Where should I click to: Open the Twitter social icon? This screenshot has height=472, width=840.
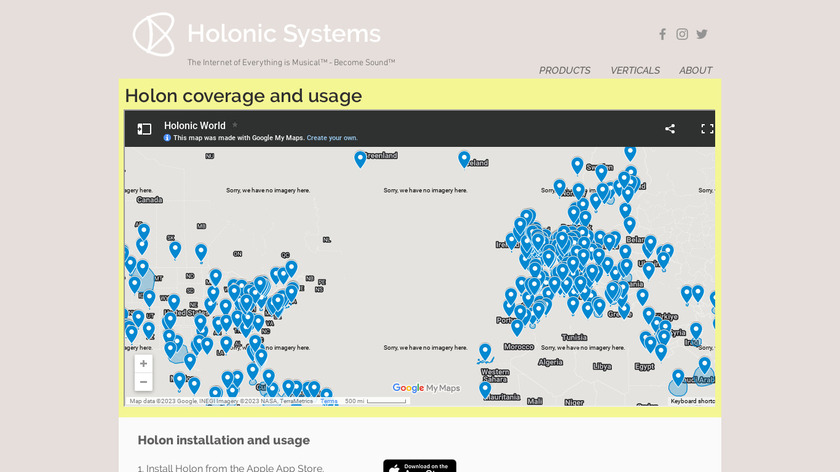click(x=702, y=34)
